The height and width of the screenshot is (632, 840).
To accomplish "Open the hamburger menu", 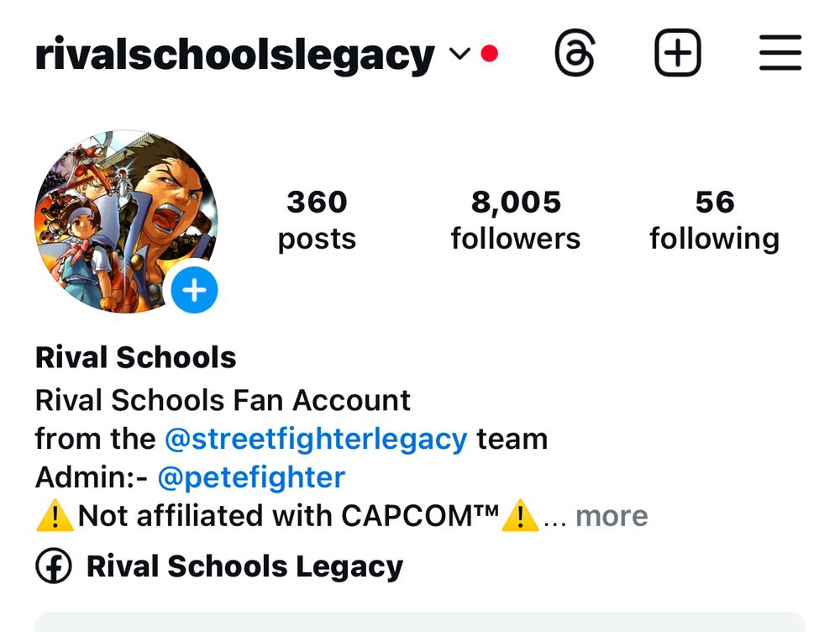I will click(780, 53).
